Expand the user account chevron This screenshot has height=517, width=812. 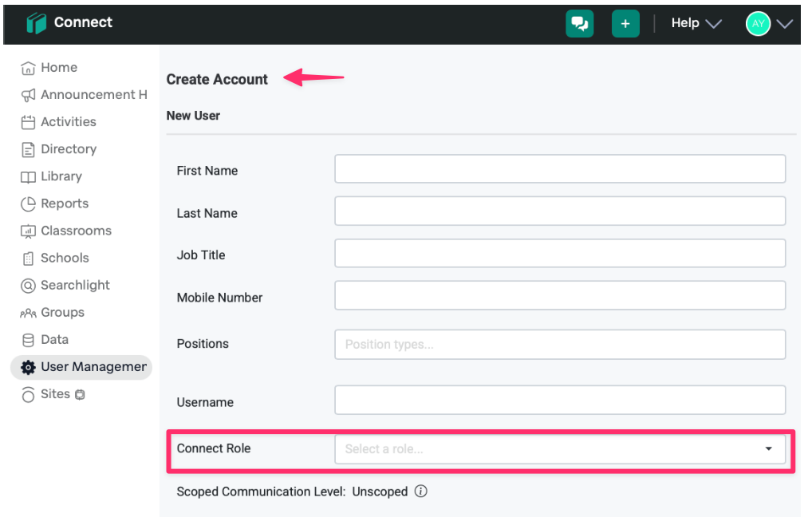[785, 24]
